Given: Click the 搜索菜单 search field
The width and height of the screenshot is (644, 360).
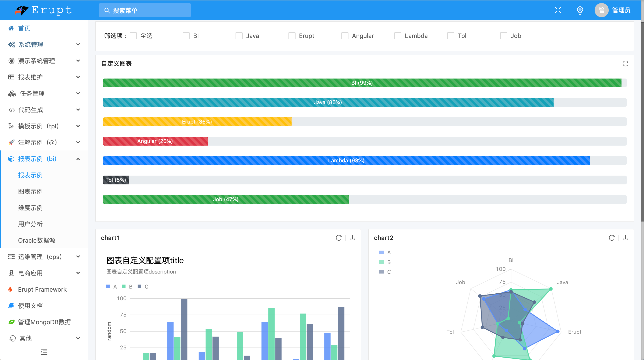Looking at the screenshot, I should 145,10.
